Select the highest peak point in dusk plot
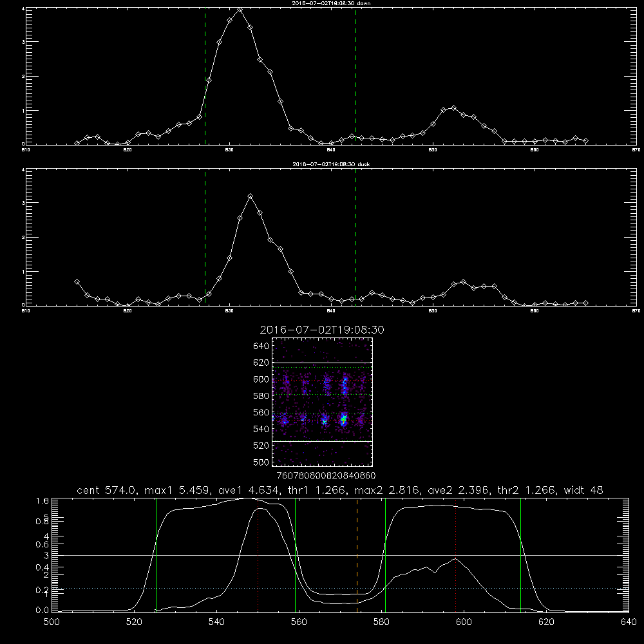The height and width of the screenshot is (644, 644). (250, 196)
